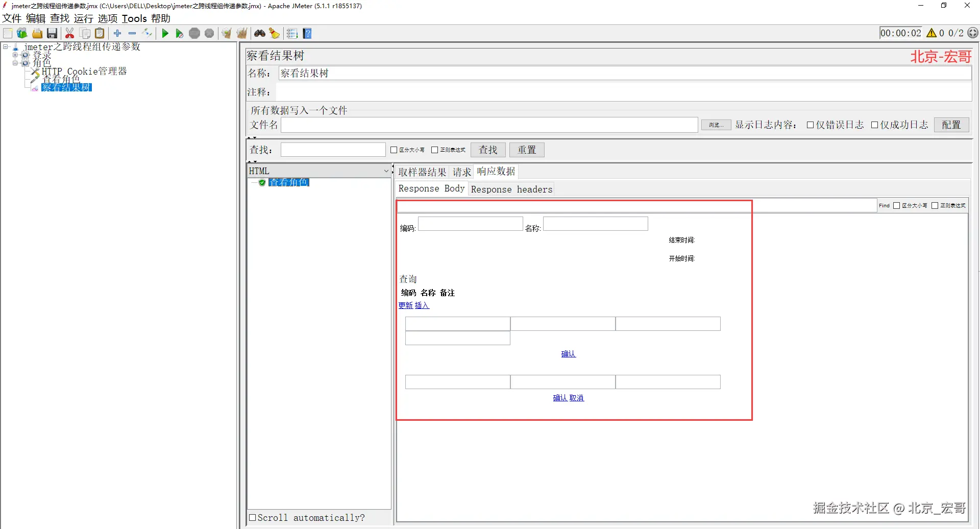Open the Function Helper list icon
This screenshot has height=529, width=980.
pos(292,34)
